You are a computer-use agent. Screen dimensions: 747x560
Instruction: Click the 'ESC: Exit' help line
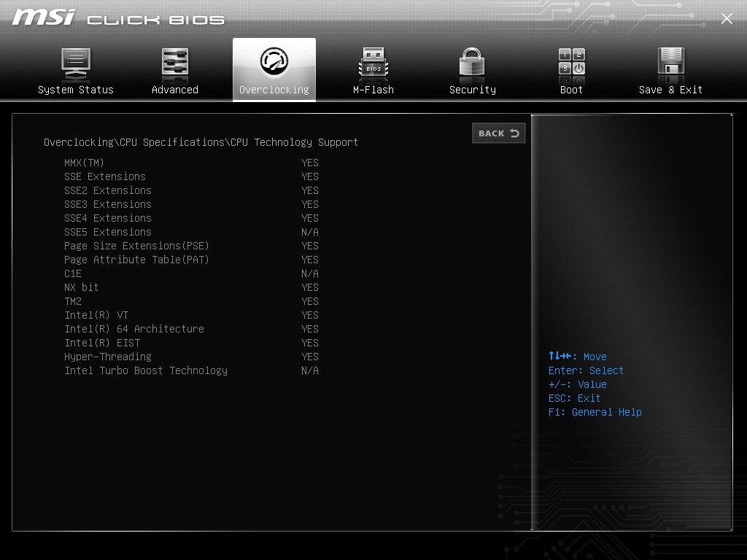575,398
